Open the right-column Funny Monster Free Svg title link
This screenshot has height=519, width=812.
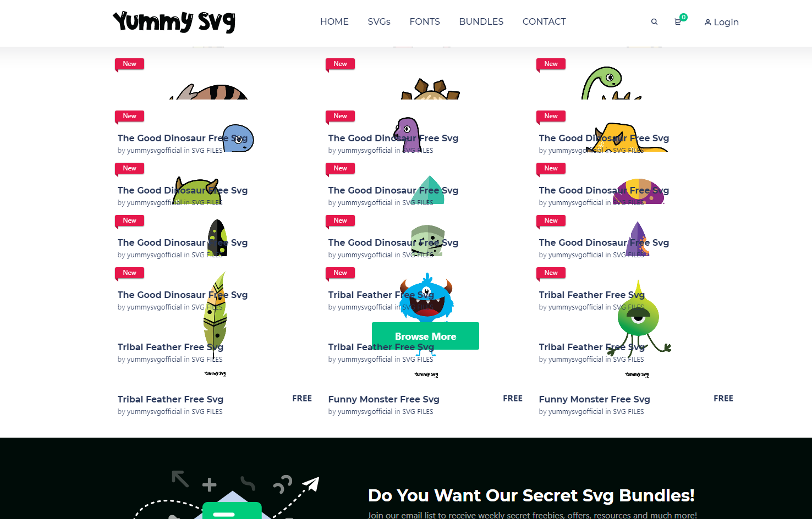pos(595,399)
